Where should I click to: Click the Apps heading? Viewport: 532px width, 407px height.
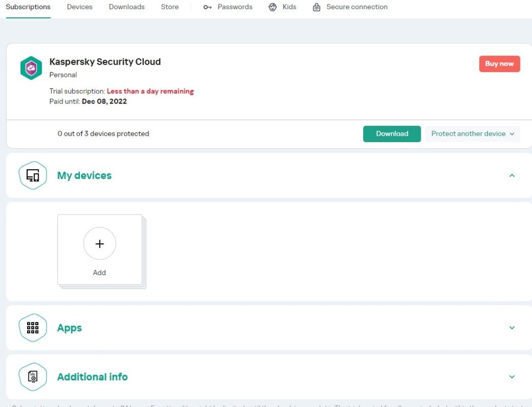tap(69, 328)
